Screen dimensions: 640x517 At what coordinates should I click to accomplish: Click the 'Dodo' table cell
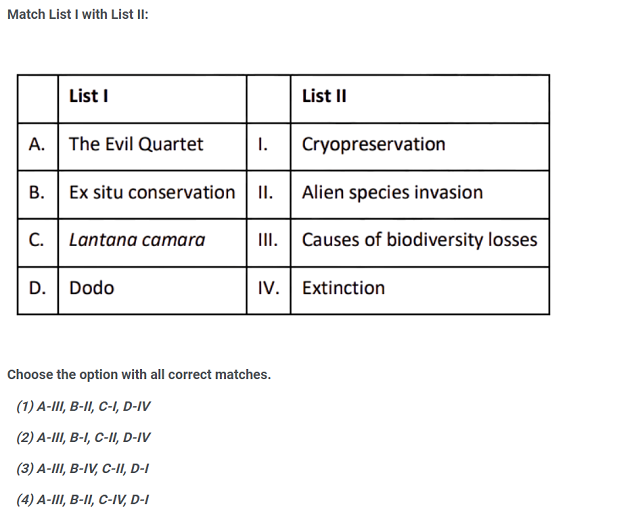click(x=92, y=288)
